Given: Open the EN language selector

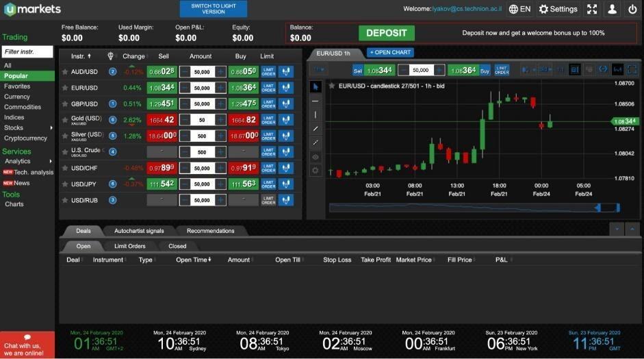Looking at the screenshot, I should (520, 9).
